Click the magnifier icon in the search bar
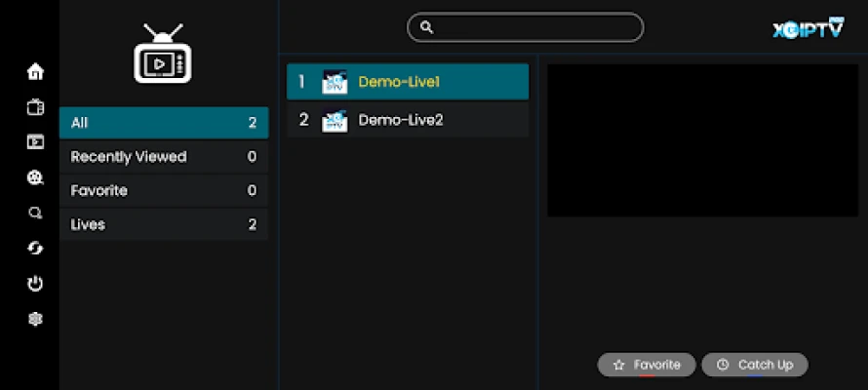The height and width of the screenshot is (390, 868). tap(426, 27)
